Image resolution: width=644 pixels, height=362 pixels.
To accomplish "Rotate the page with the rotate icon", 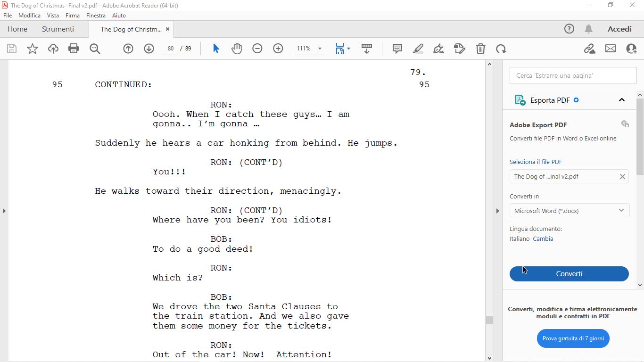I will [x=501, y=49].
